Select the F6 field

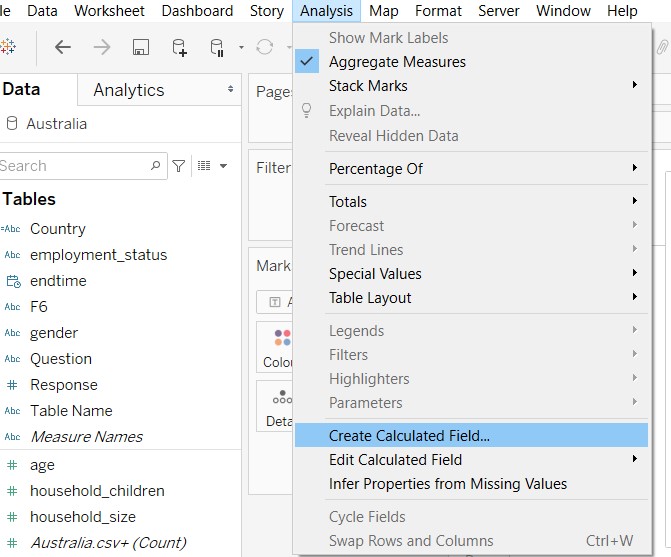(39, 307)
